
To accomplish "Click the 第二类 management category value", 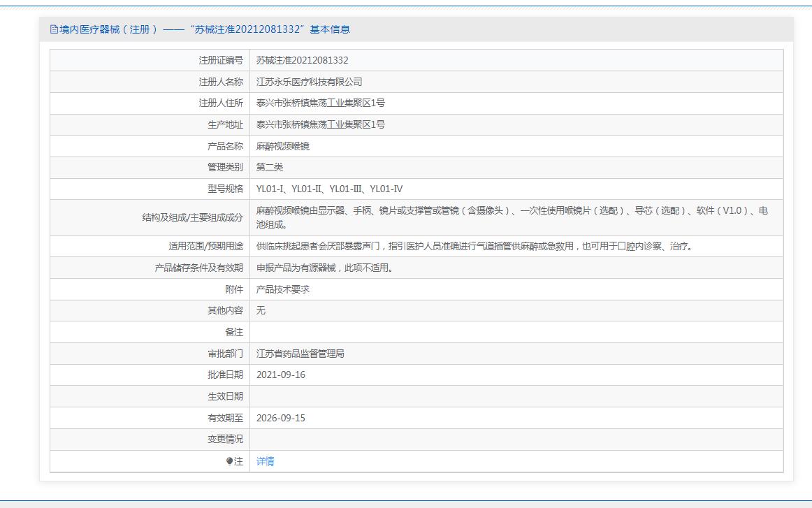I will tap(270, 167).
